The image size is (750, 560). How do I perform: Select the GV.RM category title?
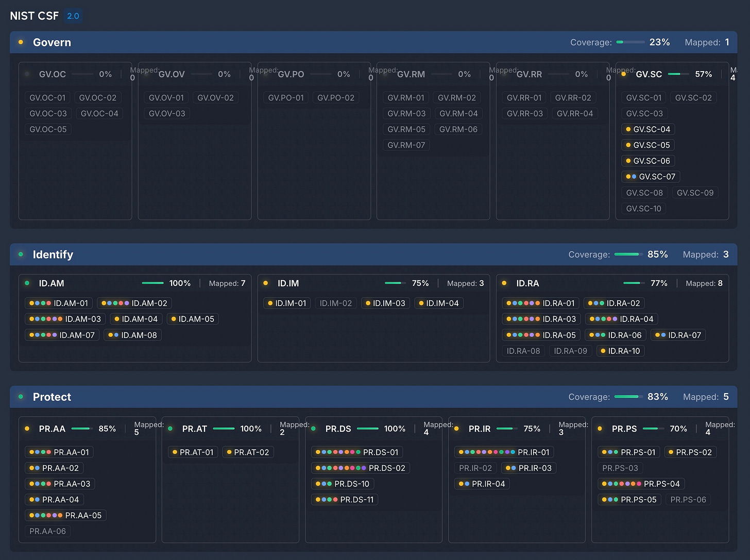[x=411, y=74]
